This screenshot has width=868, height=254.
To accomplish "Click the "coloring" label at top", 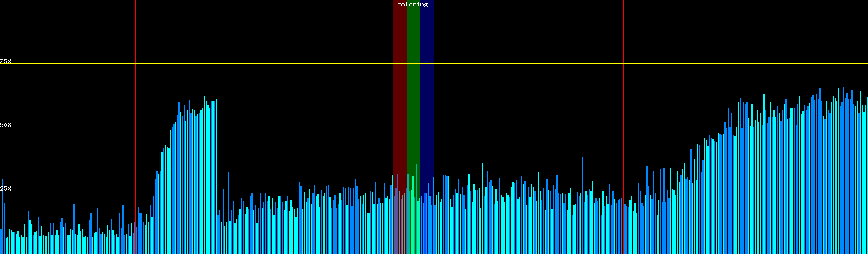I will click(x=412, y=5).
